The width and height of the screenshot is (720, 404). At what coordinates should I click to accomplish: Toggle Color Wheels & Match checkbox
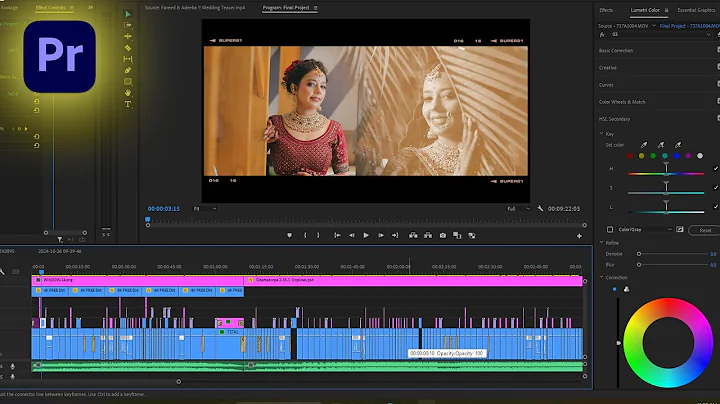[x=718, y=101]
